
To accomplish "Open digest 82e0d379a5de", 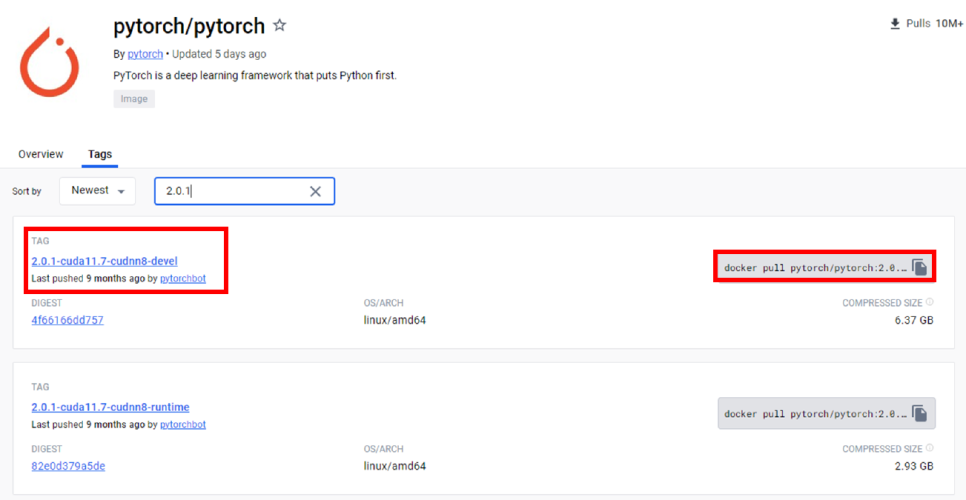I will tap(68, 466).
